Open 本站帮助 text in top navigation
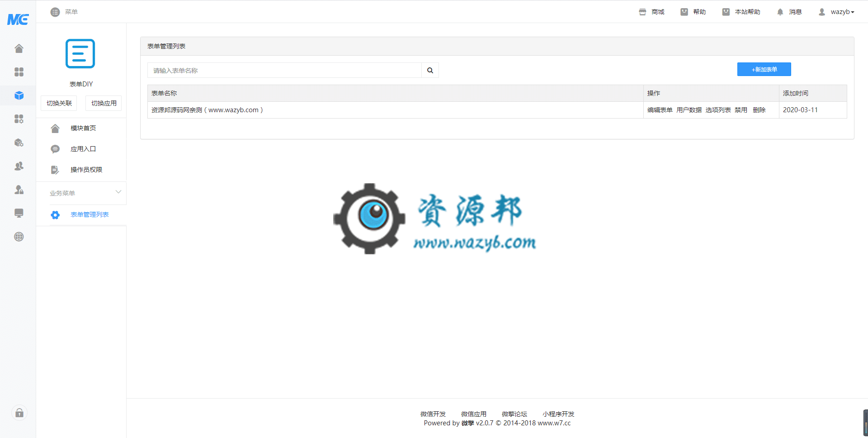 tap(747, 12)
